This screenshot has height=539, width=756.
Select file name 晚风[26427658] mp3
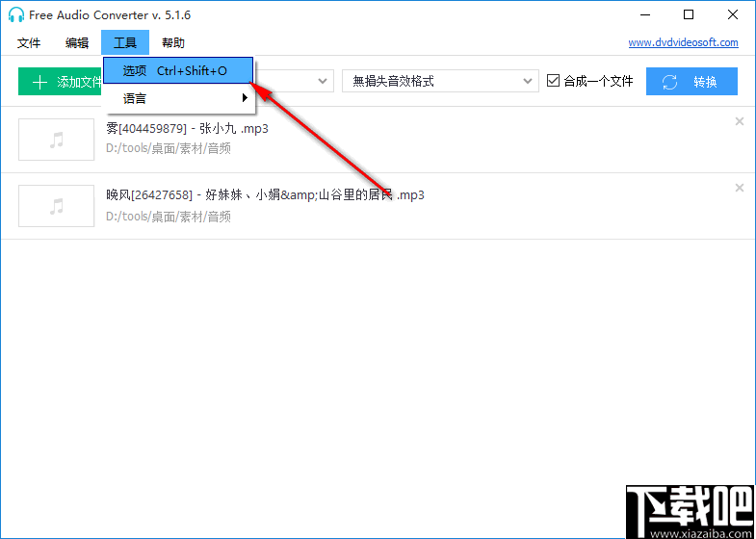265,195
